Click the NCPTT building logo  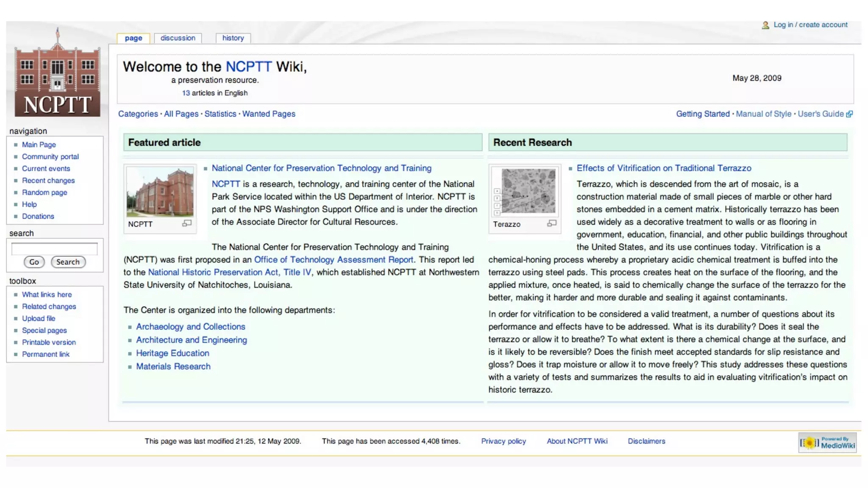(x=57, y=73)
